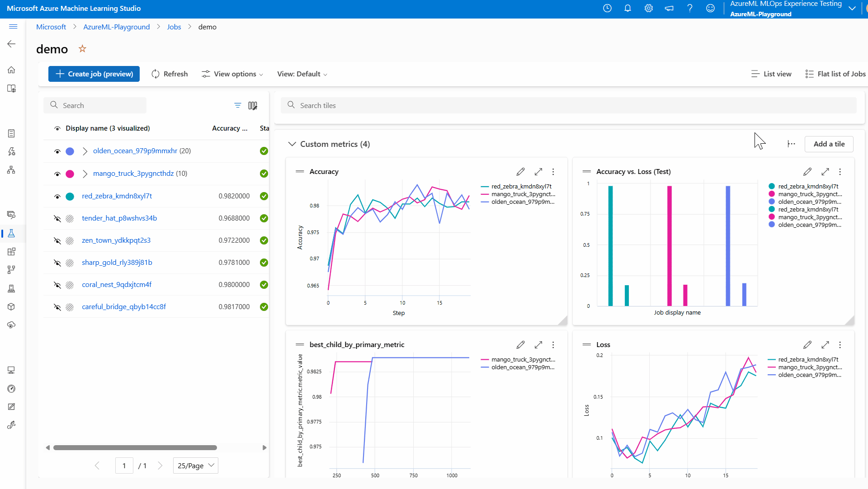The image size is (868, 489).
Task: Click the mango_truck color swatch
Action: tap(70, 174)
